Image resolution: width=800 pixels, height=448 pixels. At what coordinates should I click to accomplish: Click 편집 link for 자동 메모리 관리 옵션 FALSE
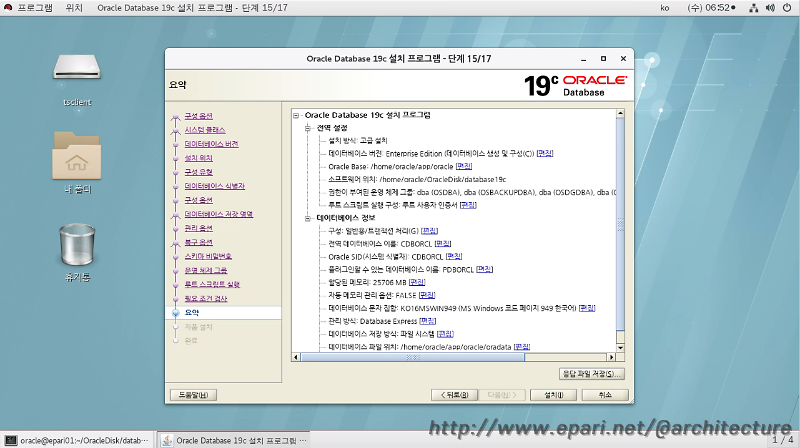pyautogui.click(x=427, y=295)
